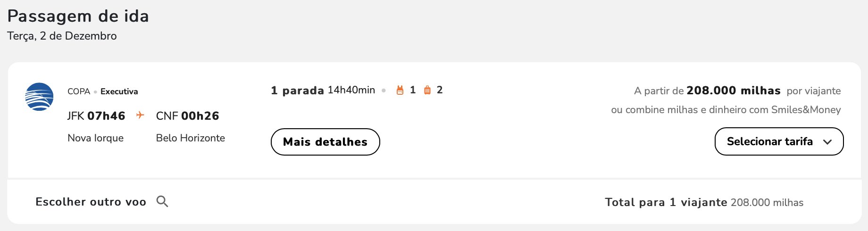Click the 208.000 milhas price label
The width and height of the screenshot is (868, 231).
[x=734, y=91]
